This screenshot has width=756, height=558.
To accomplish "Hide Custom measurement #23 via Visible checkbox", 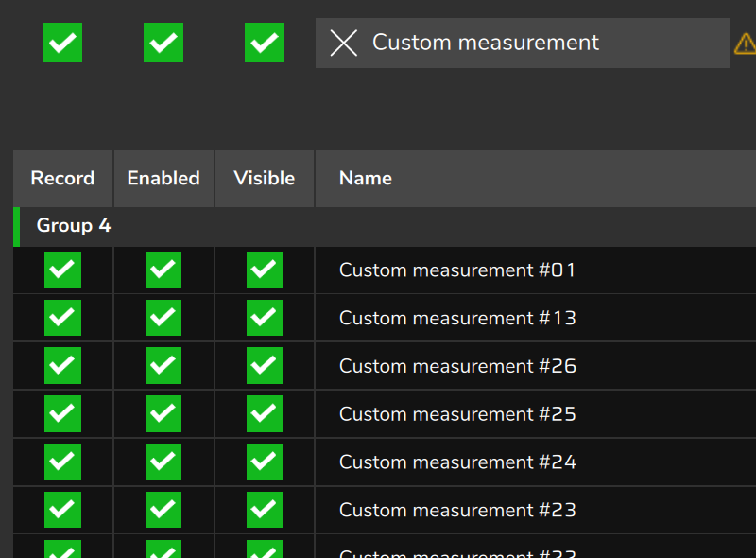I will click(x=265, y=510).
